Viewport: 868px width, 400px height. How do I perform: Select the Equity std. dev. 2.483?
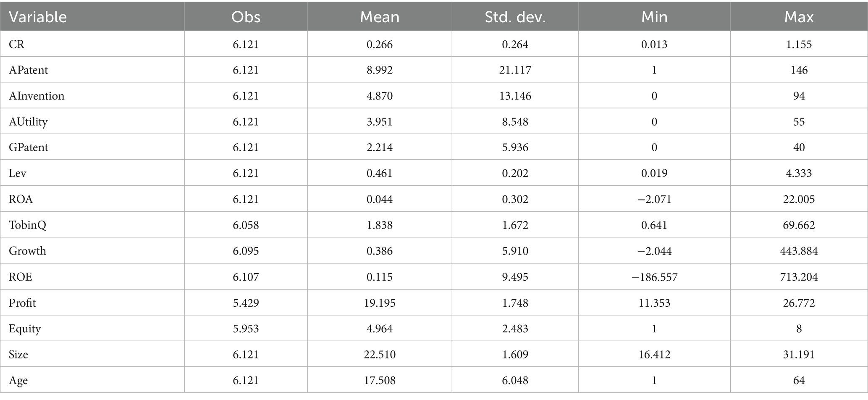pyautogui.click(x=515, y=329)
